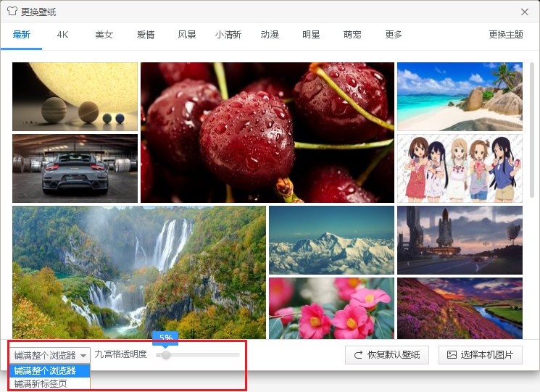Screen dimensions: 540x392
Task: Open the 爱情 category tab
Action: point(146,35)
